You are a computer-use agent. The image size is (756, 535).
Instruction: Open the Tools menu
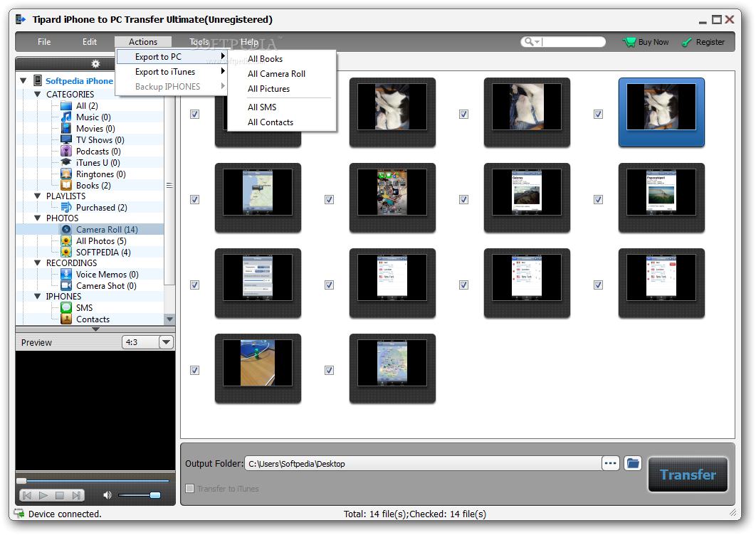[x=199, y=42]
